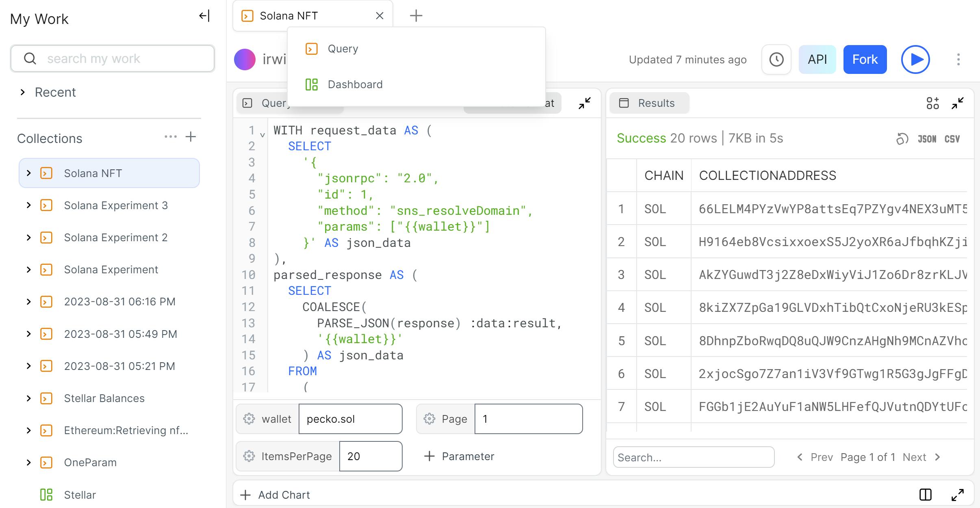Click Add Chart
Viewport: 980px width, 508px height.
[x=275, y=495]
